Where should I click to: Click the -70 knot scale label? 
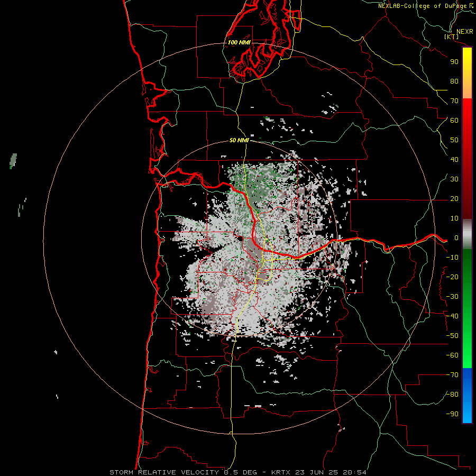pos(452,375)
